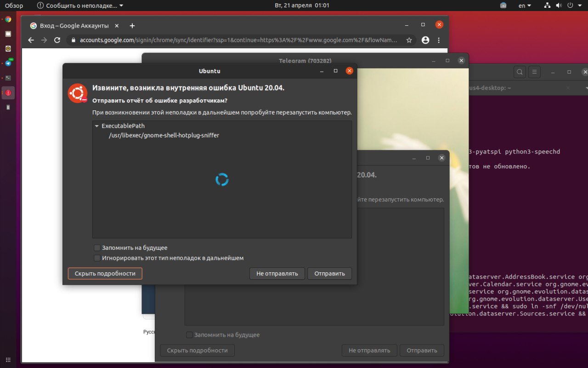Open the 'en' keyboard layout dropdown
Screen dimensions: 588x368
pyautogui.click(x=525, y=6)
